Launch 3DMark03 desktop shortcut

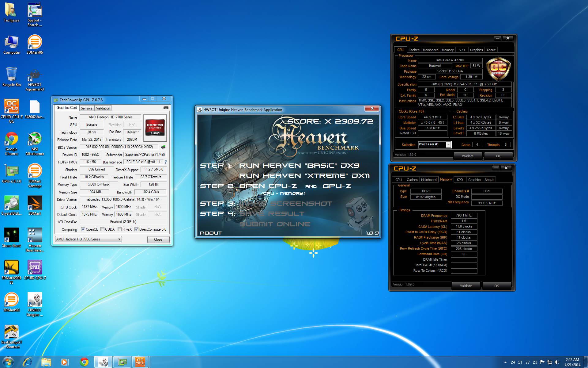[11, 302]
